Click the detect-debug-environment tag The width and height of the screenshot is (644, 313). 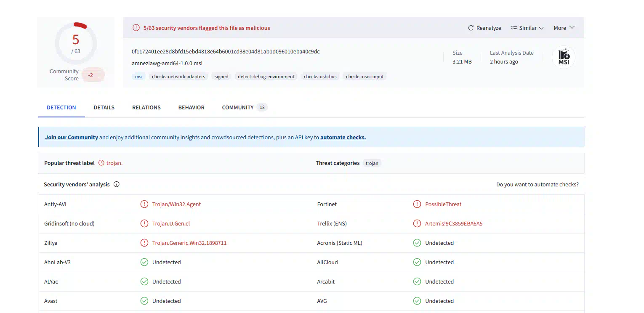[x=266, y=77]
